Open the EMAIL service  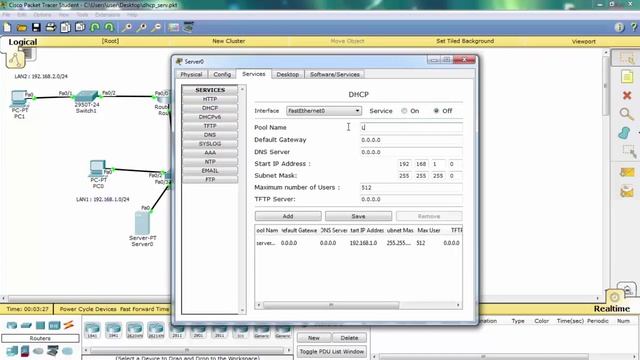(210, 171)
